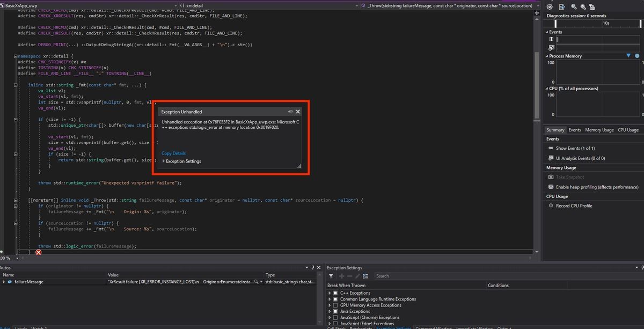The image size is (644, 329).
Task: Open the Diagnostic Tools settings gear
Action: [550, 7]
